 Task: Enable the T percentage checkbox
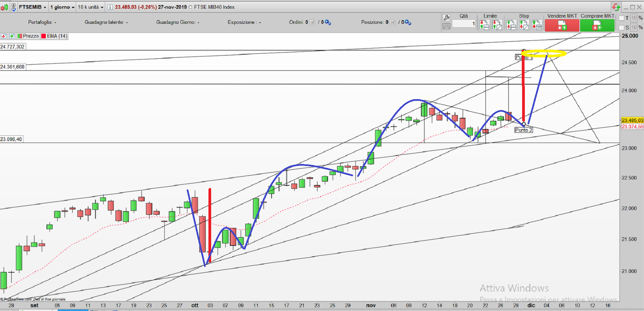tap(622, 18)
